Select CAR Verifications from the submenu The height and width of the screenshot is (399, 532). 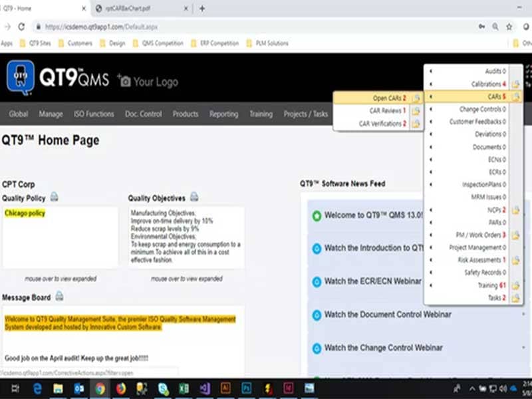click(382, 124)
